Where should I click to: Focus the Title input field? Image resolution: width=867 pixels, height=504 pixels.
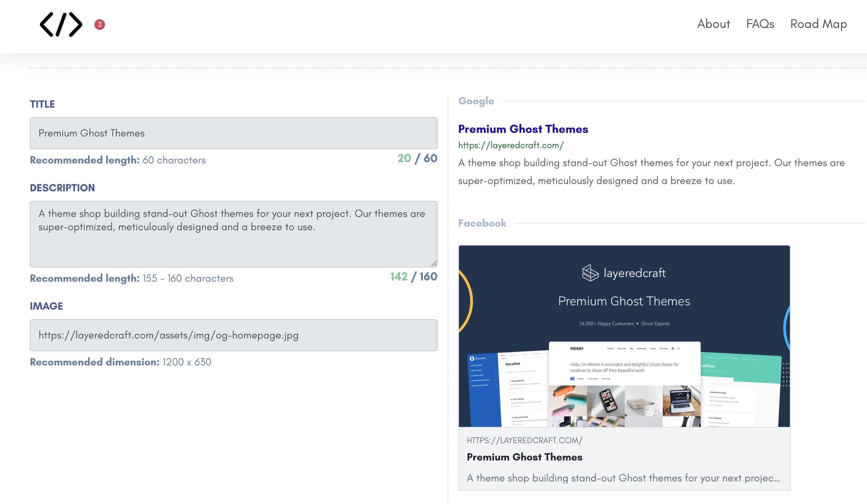coord(233,133)
